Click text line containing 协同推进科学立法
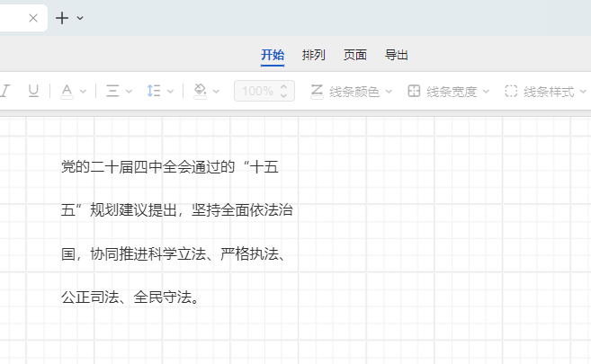This screenshot has height=364, width=591. coord(174,254)
